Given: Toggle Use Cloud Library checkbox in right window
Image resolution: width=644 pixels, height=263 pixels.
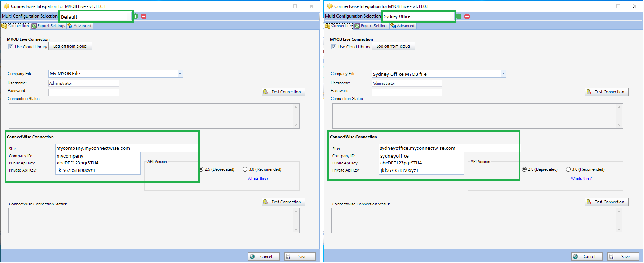Looking at the screenshot, I should (x=334, y=47).
